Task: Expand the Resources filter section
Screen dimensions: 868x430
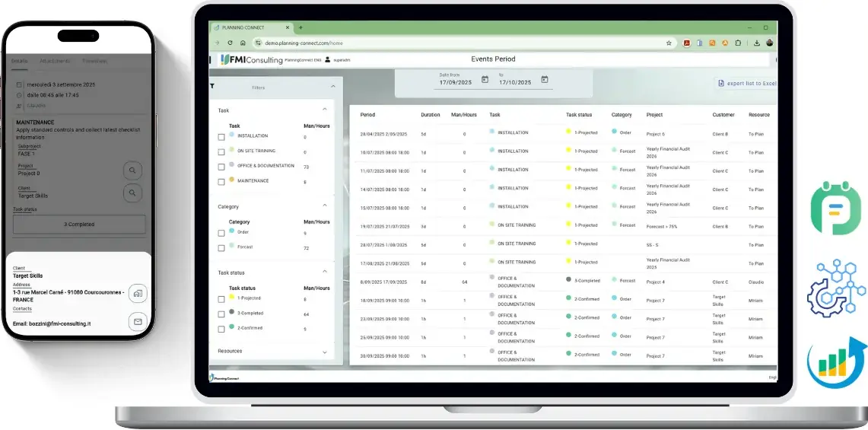Action: [325, 352]
